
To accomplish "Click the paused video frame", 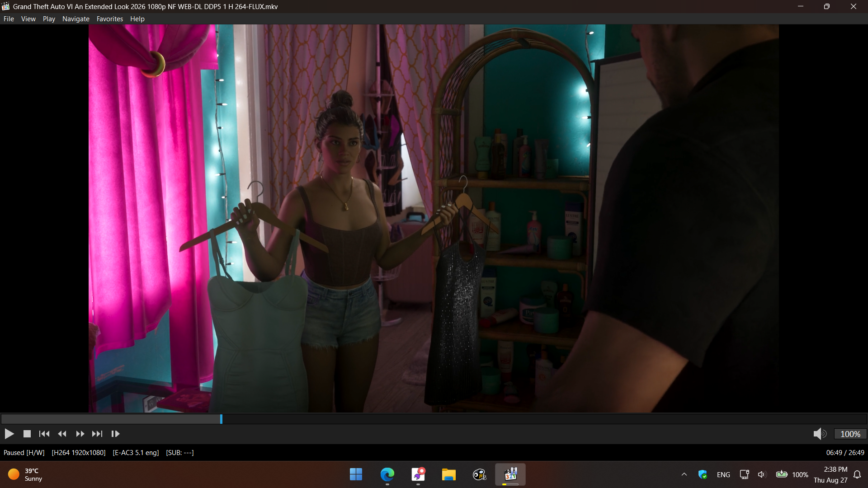I will (x=434, y=218).
